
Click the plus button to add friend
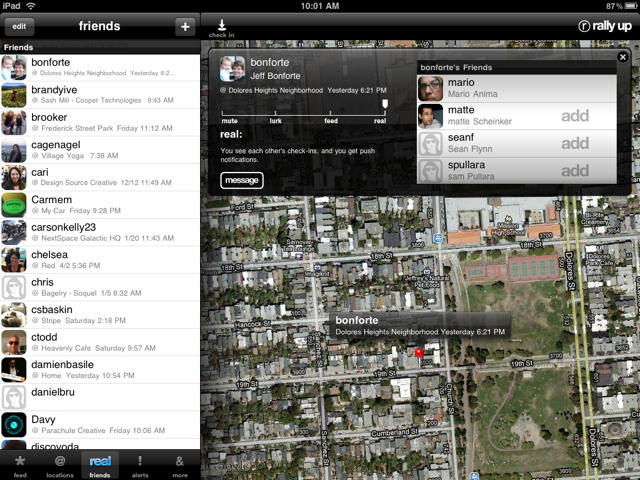184,27
